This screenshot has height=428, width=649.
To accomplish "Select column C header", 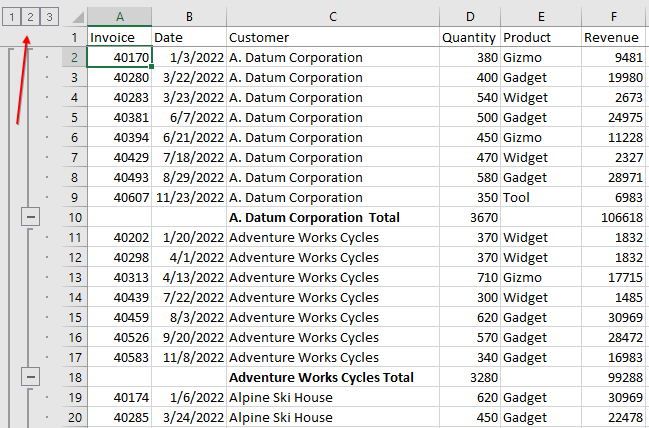I will coord(333,17).
